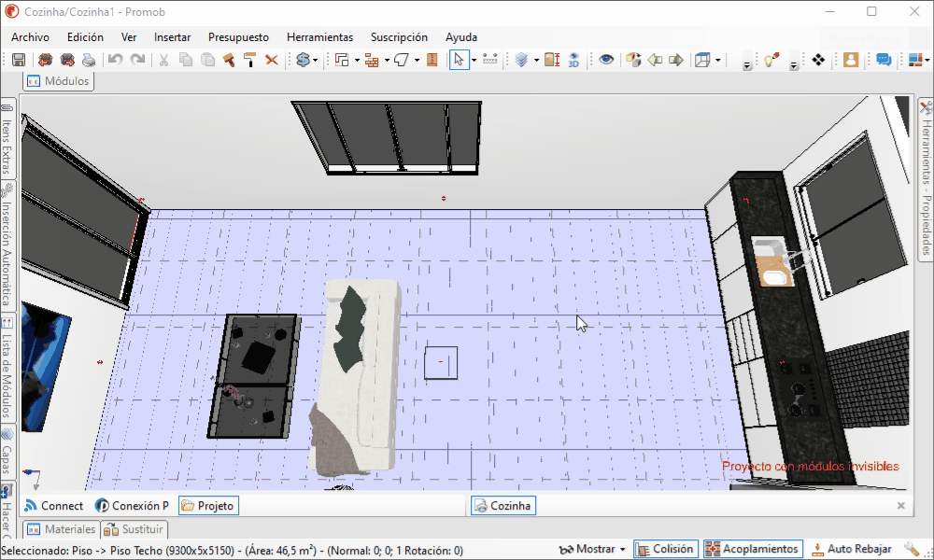Expand the wireframe cube view dropdown
This screenshot has height=560, width=934.
pyautogui.click(x=717, y=61)
